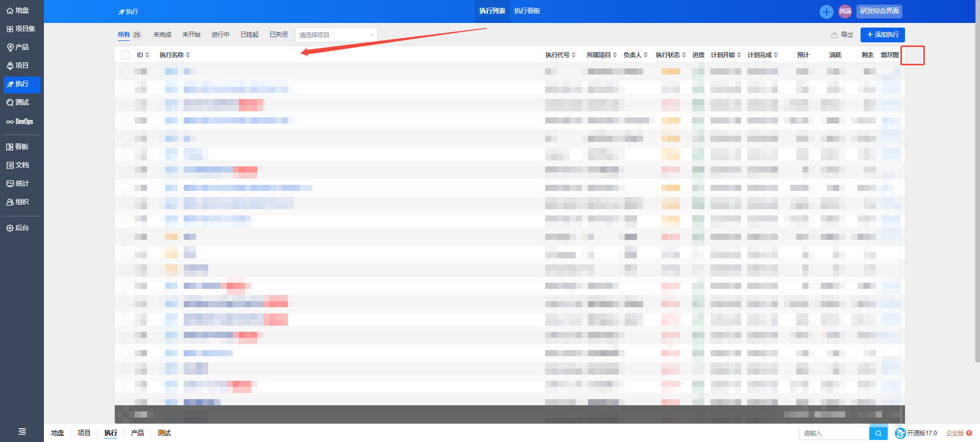
Task: Focus the 请输入 search field
Action: click(x=834, y=433)
